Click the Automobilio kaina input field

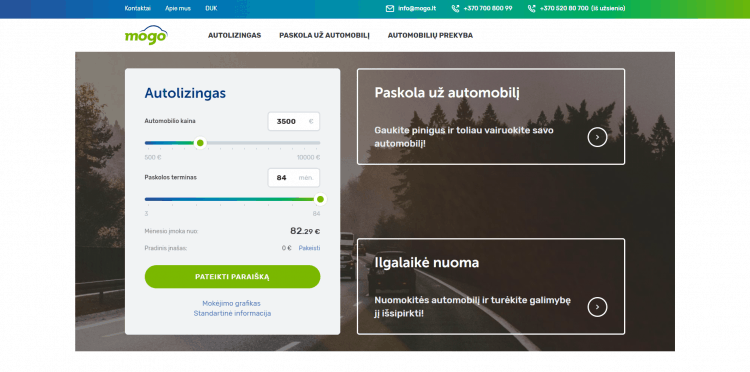coord(294,121)
